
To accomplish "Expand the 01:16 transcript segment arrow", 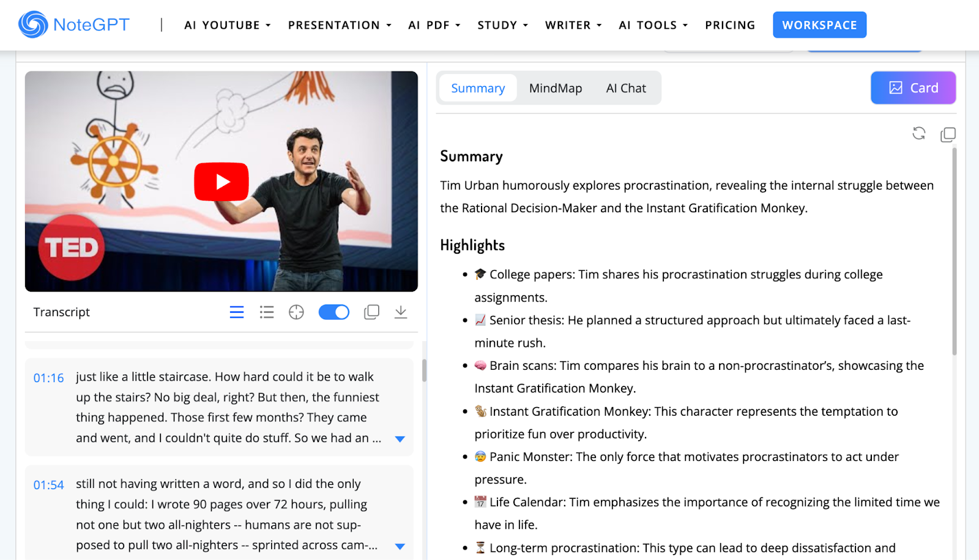I will 400,439.
